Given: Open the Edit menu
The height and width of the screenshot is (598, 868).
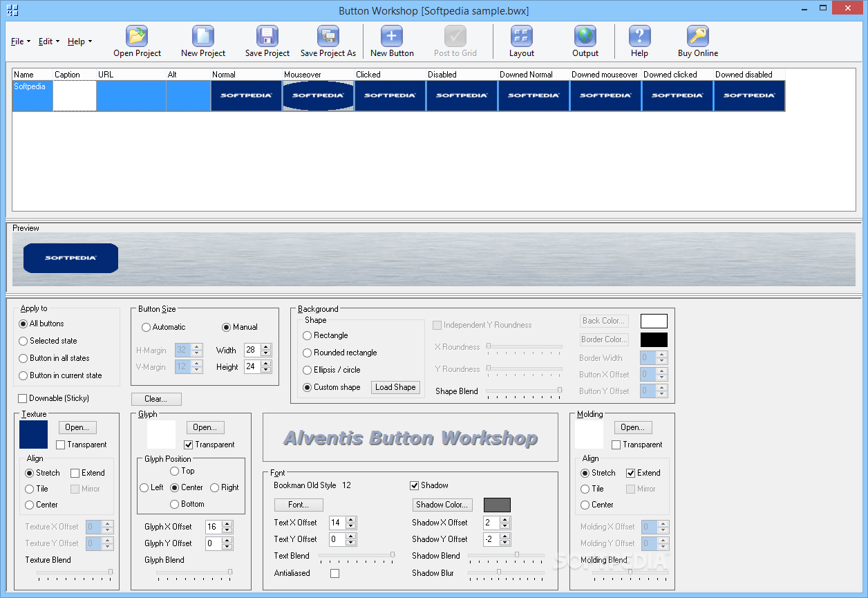Looking at the screenshot, I should (x=48, y=41).
